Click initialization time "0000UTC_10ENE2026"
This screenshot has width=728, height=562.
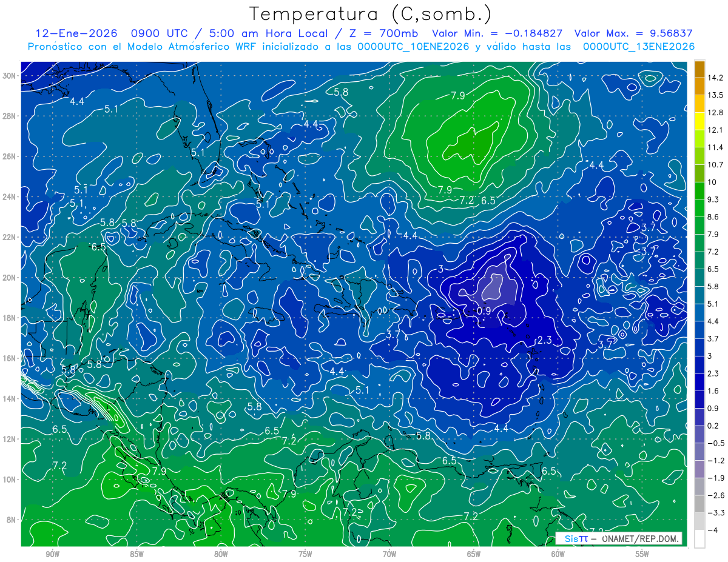(x=414, y=47)
